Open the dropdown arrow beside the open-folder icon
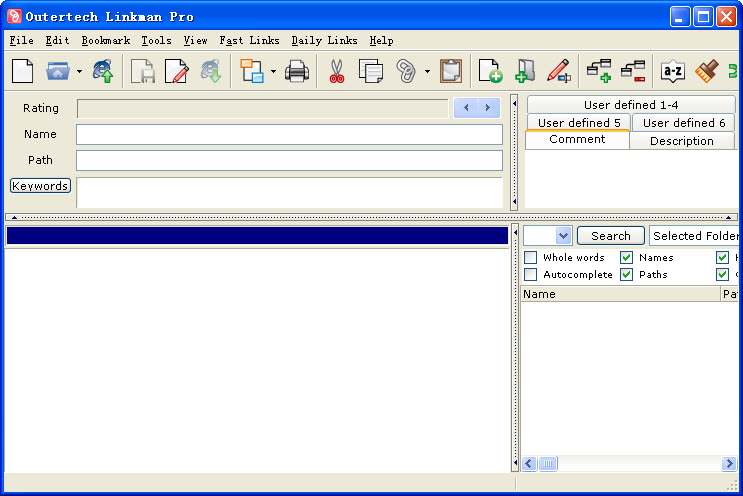This screenshot has height=496, width=743. click(x=79, y=72)
